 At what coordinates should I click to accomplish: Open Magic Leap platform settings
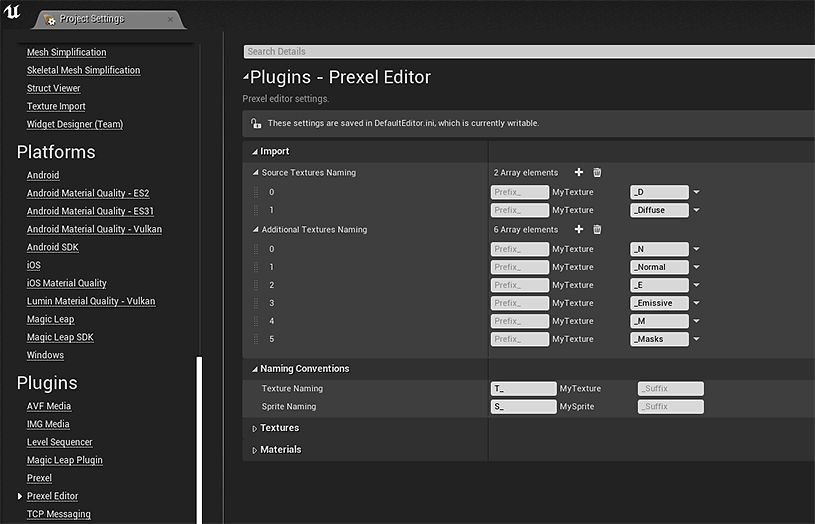(50, 319)
